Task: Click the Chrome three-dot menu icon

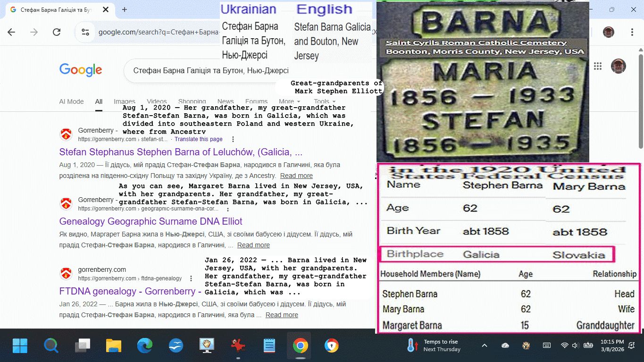Action: pyautogui.click(x=632, y=32)
